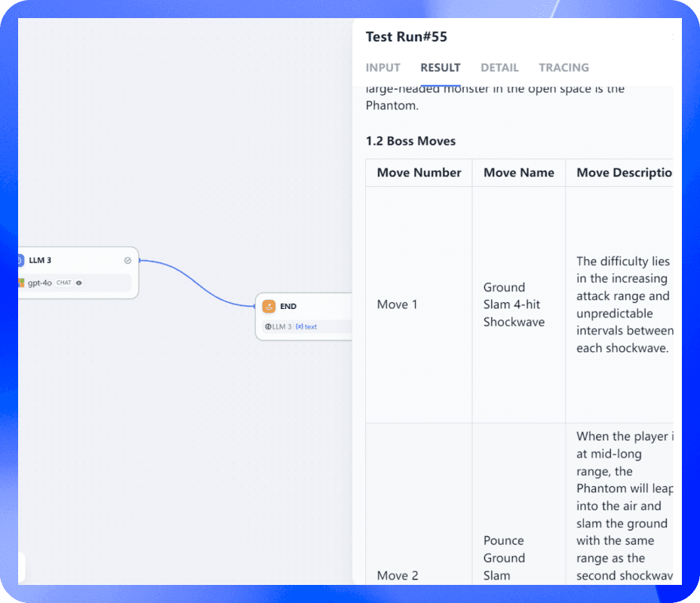Click the "Test Run#55" panel title
Screen dimensions: 700x603
(406, 37)
